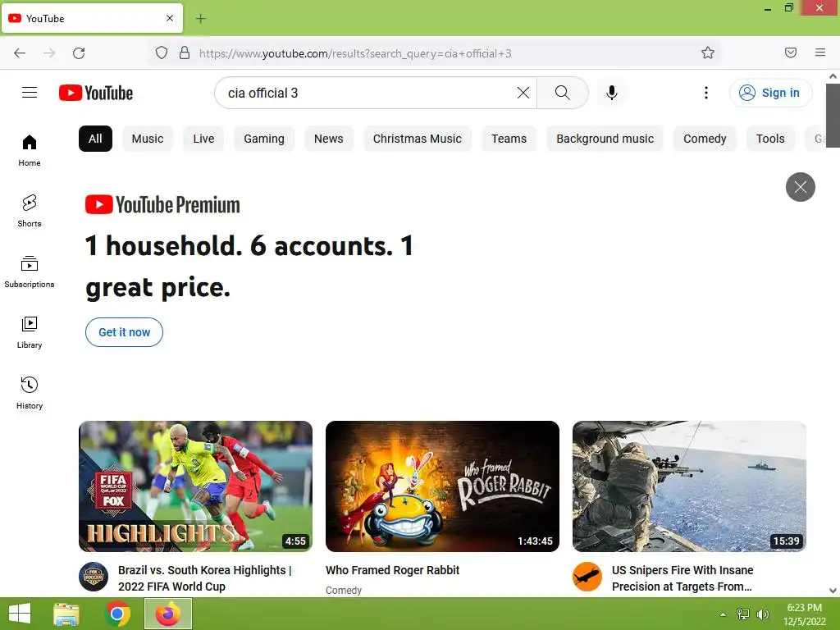This screenshot has width=840, height=630.
Task: Open the Save to Pocket icon
Action: (791, 52)
